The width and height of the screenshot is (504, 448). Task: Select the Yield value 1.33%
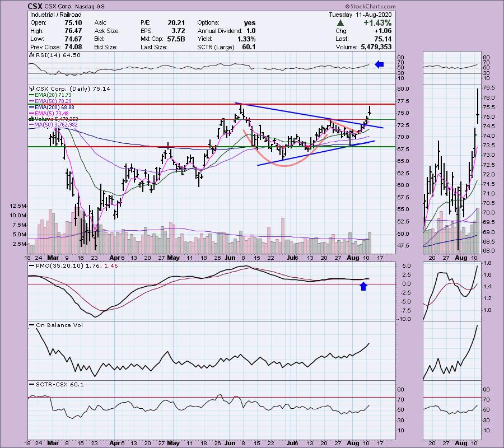pyautogui.click(x=246, y=39)
